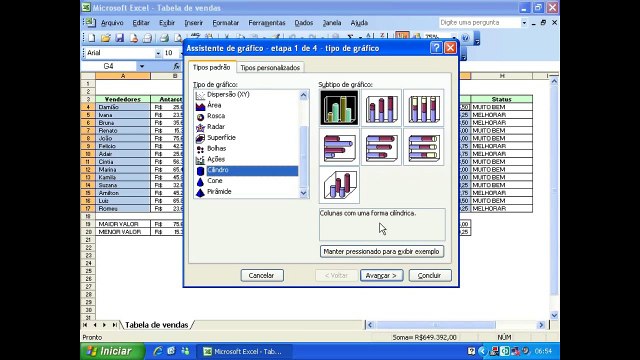Select the stacked cylinder bar subtype

tap(382, 147)
